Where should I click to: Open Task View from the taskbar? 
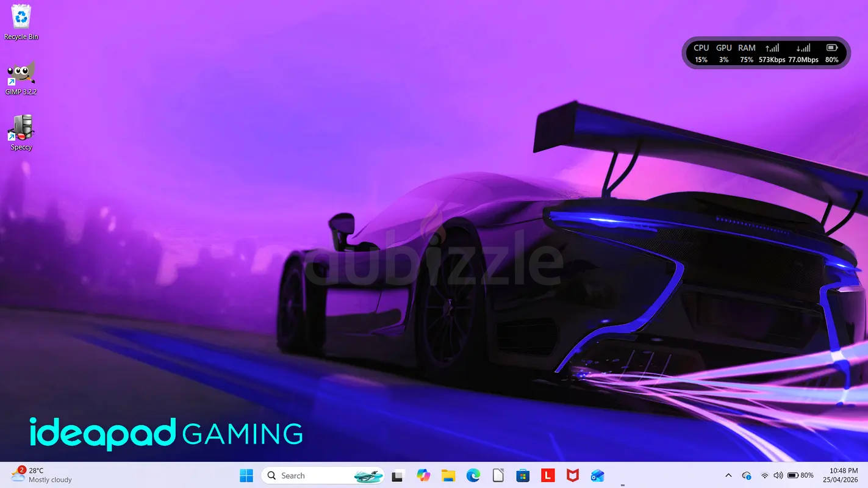pos(398,476)
